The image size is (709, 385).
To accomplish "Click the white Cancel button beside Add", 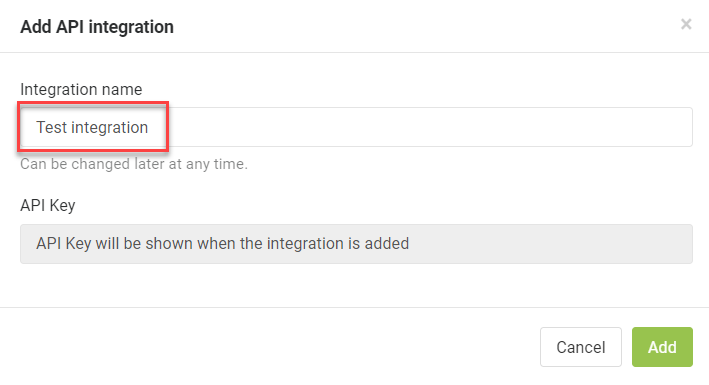I will (581, 347).
